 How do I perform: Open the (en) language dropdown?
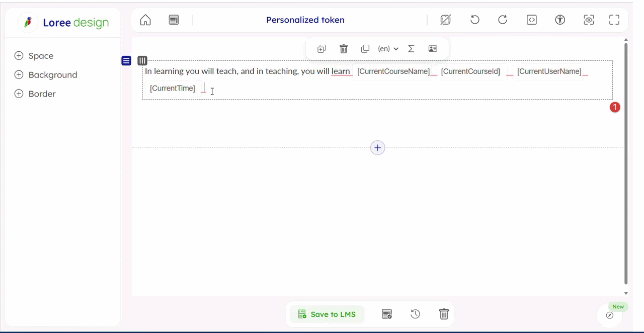point(388,49)
